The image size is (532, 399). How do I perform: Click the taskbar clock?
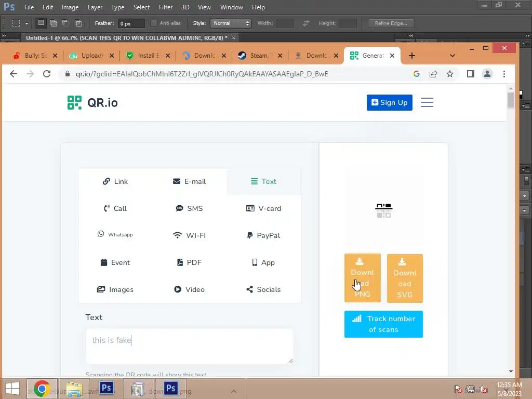tap(509, 389)
